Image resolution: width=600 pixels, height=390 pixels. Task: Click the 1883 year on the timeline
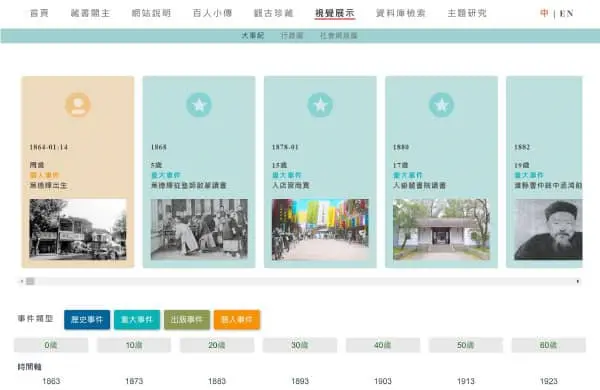217,381
